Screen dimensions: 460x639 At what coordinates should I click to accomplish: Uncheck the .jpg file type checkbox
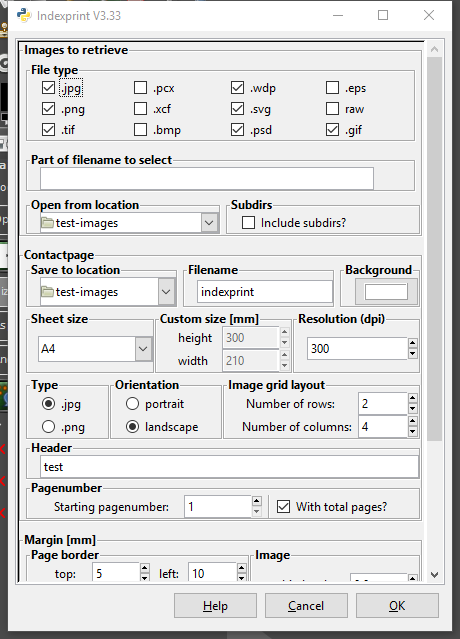click(x=48, y=88)
